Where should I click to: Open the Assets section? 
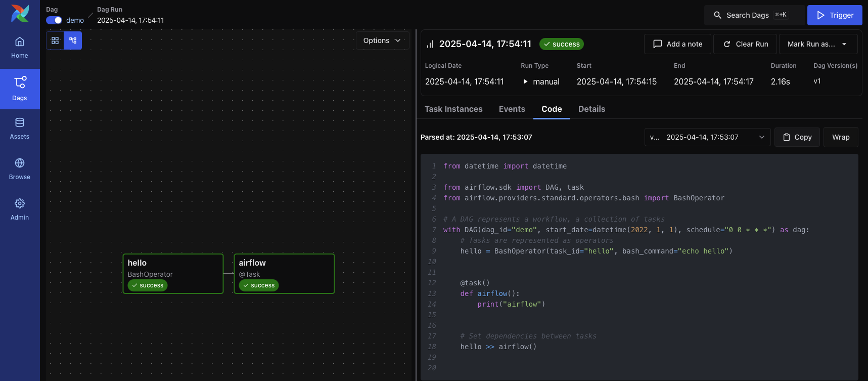pyautogui.click(x=20, y=129)
